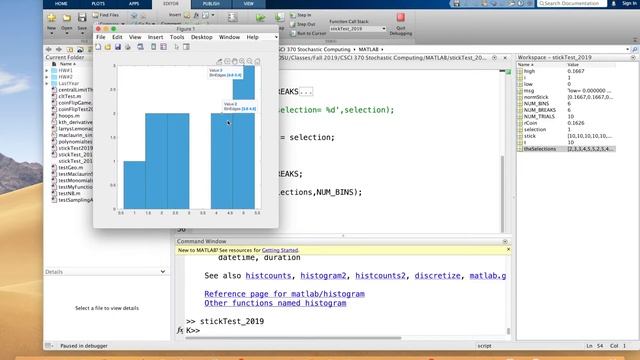This screenshot has height=360, width=640.
Task: Figure toolbar: click Open Property Inspector icon
Action: click(x=187, y=47)
